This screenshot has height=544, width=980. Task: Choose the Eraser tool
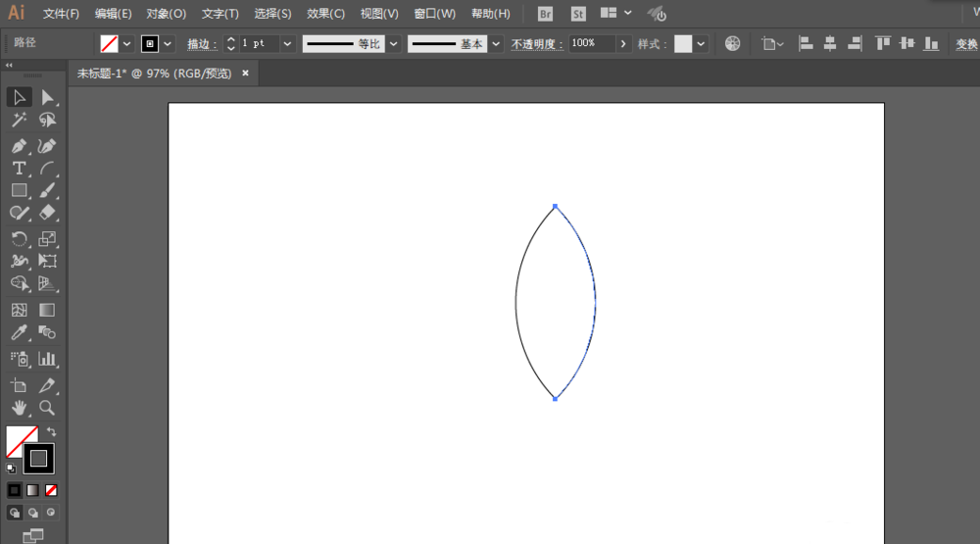tap(47, 213)
